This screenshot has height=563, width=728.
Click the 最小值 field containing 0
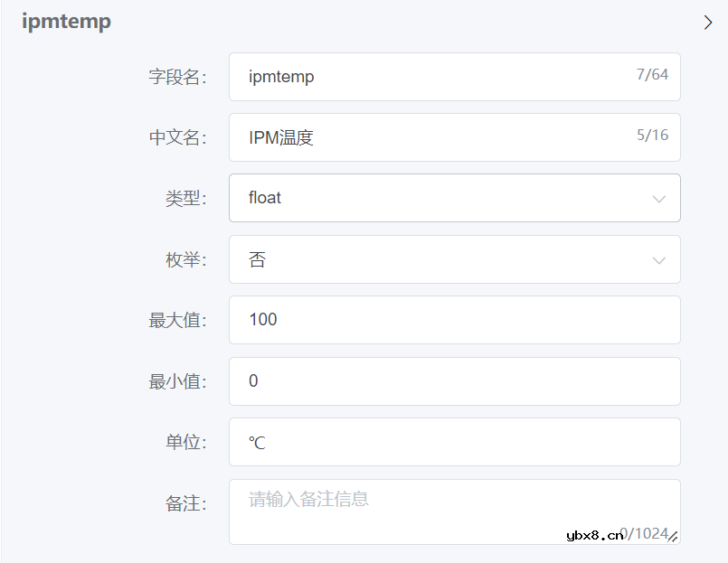tap(407, 380)
